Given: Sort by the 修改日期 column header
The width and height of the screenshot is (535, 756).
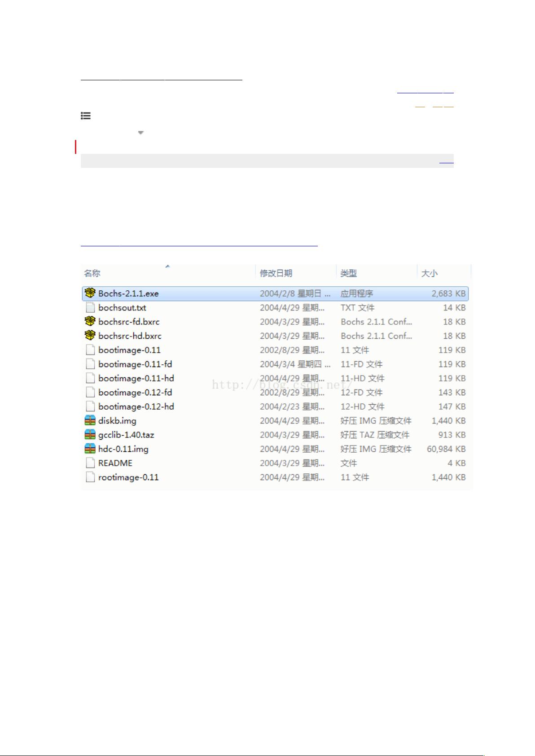Looking at the screenshot, I should 276,273.
